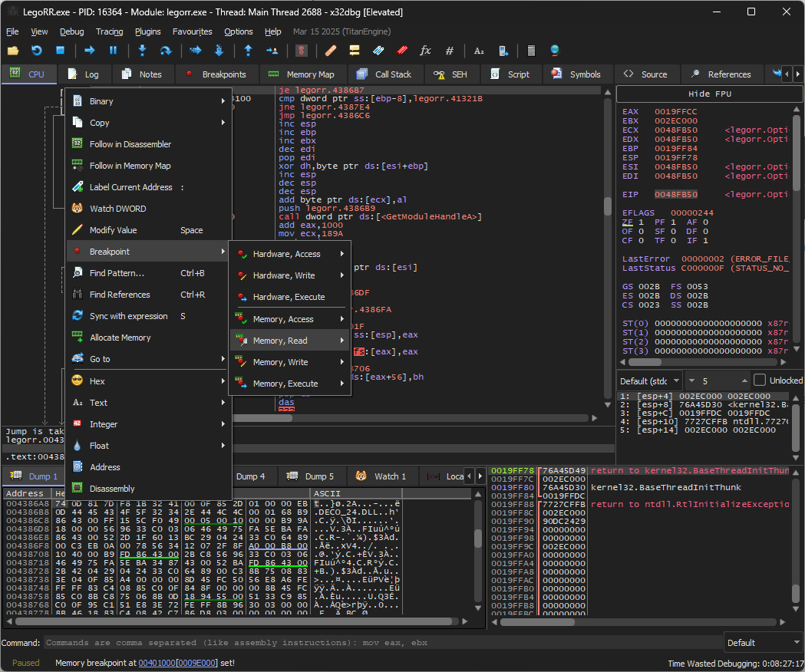Expand the Copy submenu
The height and width of the screenshot is (672, 805).
[x=149, y=123]
